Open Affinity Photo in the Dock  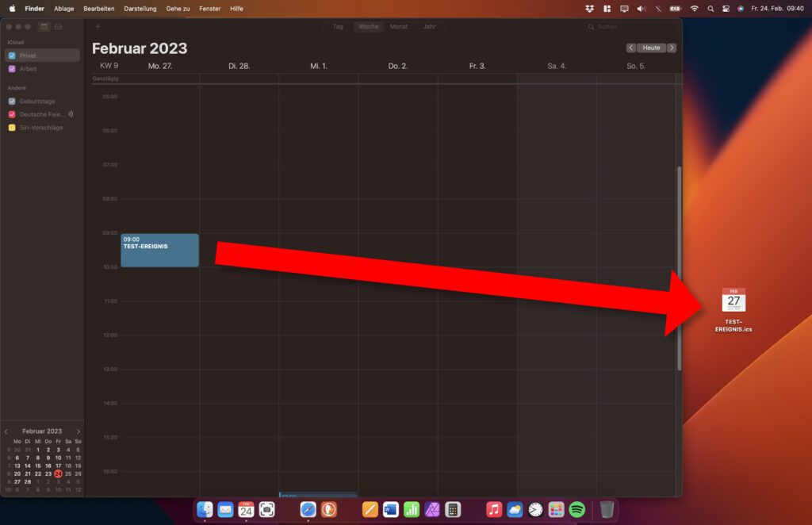432,509
